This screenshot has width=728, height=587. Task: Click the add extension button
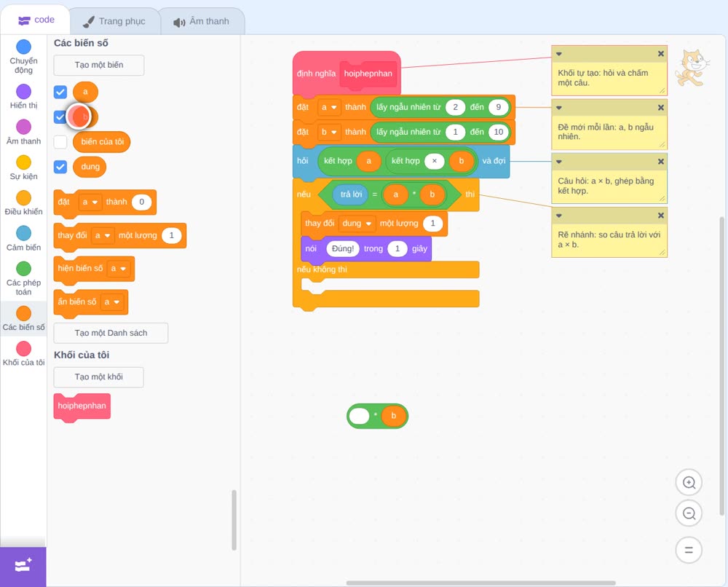point(23,567)
